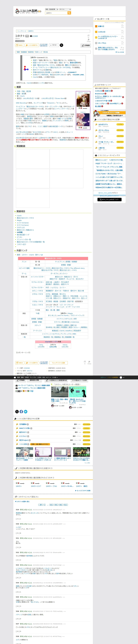Share the article on Facebook
The height and width of the screenshot is (644, 138).
point(21,412)
